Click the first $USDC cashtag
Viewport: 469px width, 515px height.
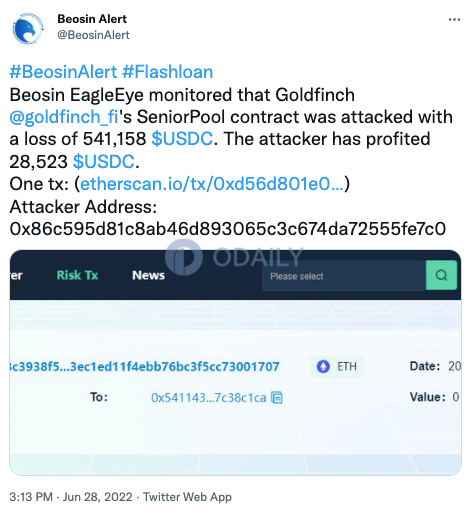click(182, 139)
